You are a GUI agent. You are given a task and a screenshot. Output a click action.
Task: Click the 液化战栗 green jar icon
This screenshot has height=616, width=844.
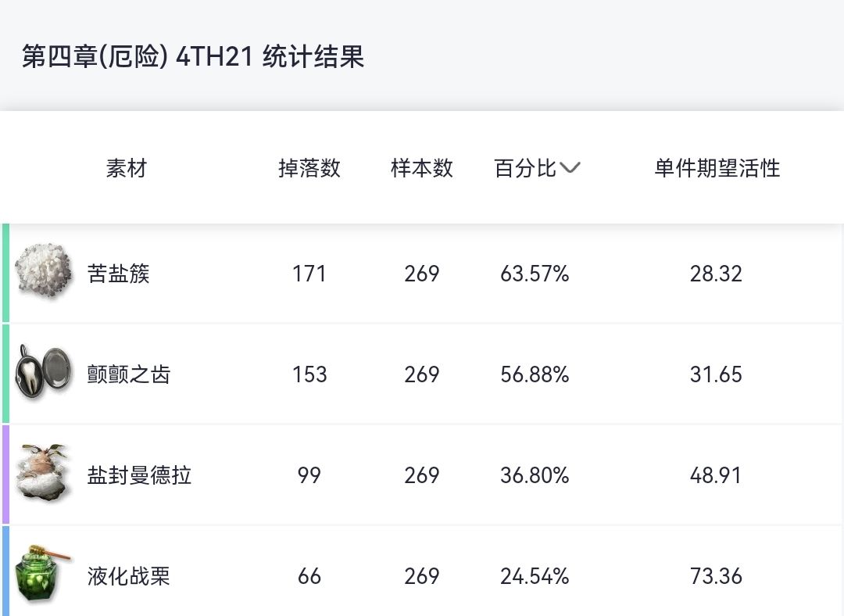44,575
